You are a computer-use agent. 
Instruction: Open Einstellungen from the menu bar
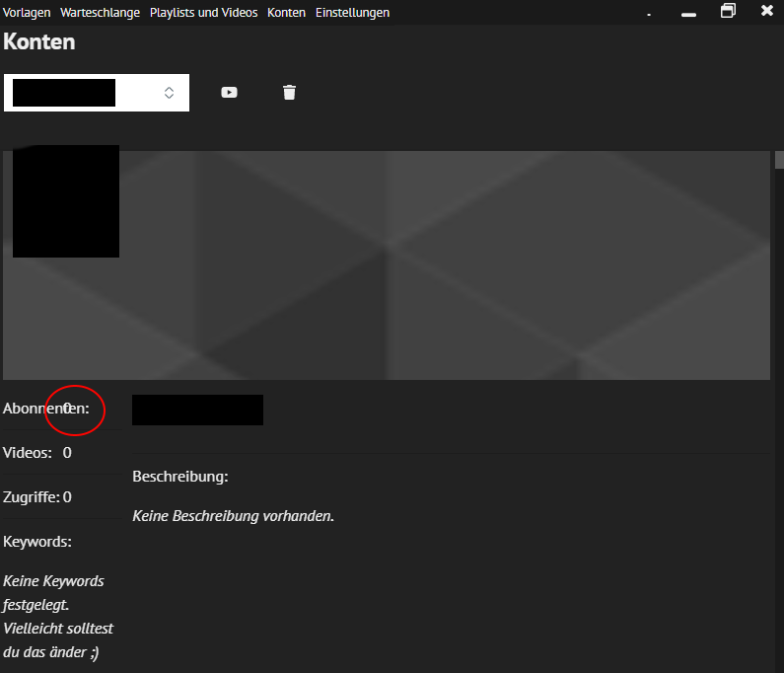tap(352, 13)
